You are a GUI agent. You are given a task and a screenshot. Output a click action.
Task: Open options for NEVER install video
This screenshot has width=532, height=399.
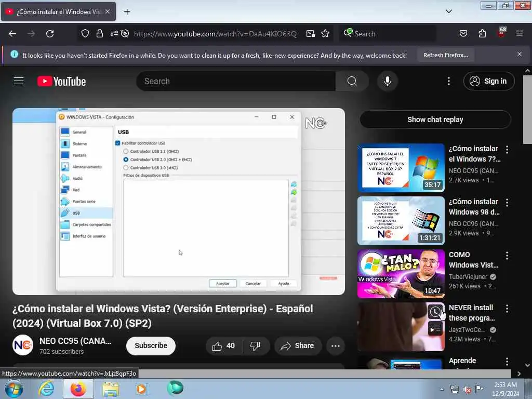(x=507, y=308)
